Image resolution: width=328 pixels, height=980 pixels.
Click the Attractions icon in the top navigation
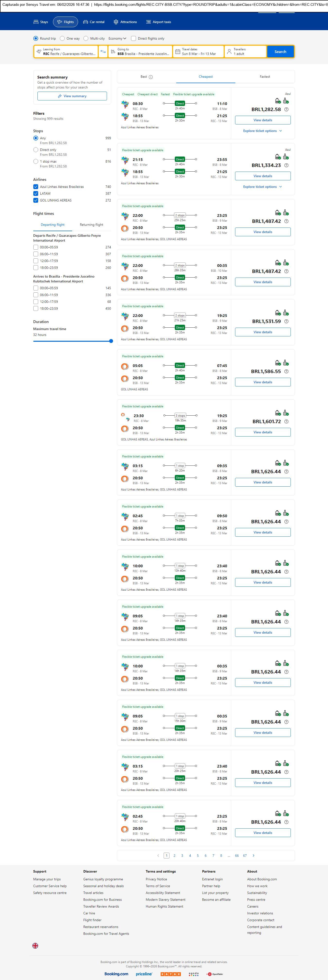[116, 22]
